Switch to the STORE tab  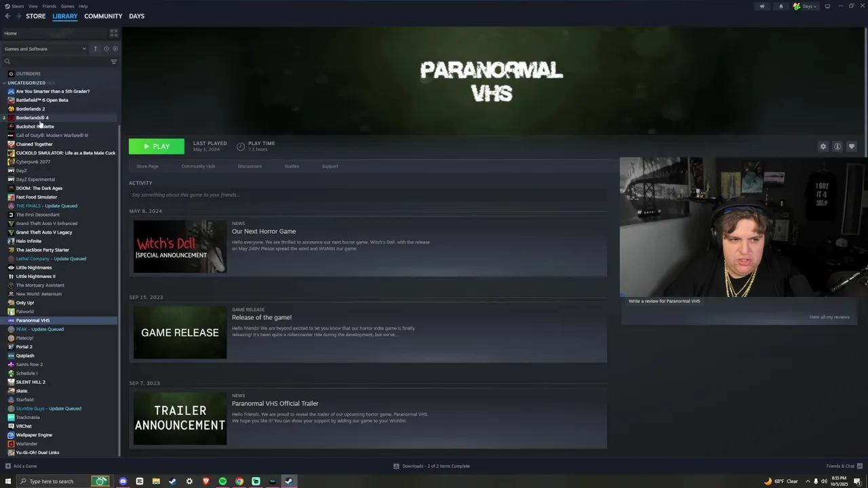(36, 16)
